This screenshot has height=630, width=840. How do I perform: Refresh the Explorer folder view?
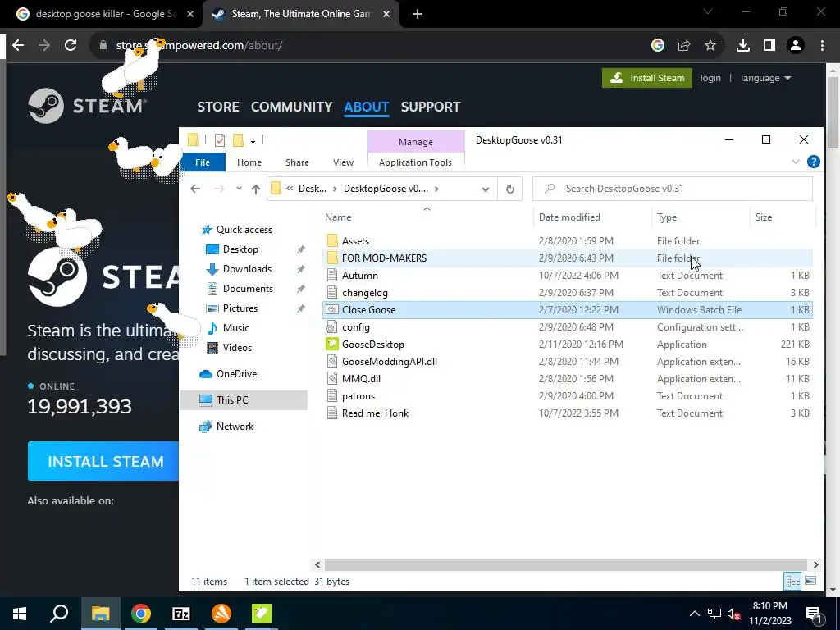(510, 189)
